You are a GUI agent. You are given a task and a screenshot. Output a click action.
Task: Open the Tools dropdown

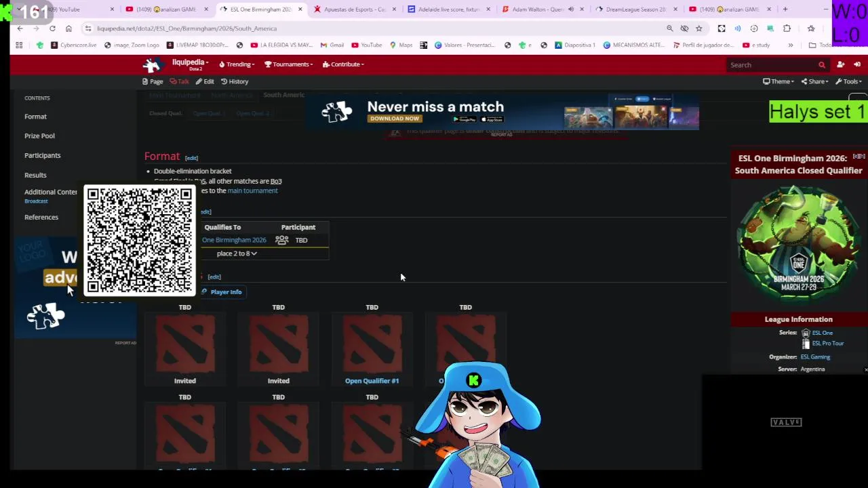tap(848, 81)
